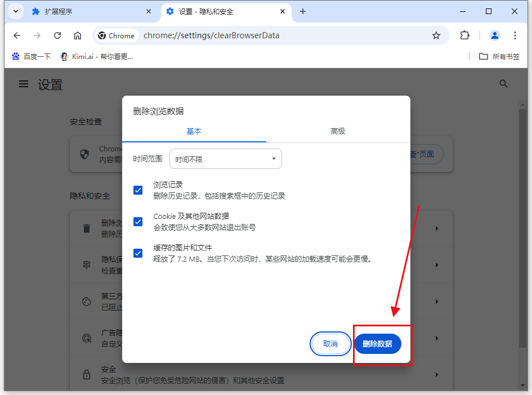Close the 扩展程序 tab
532x395 pixels.
(x=149, y=11)
